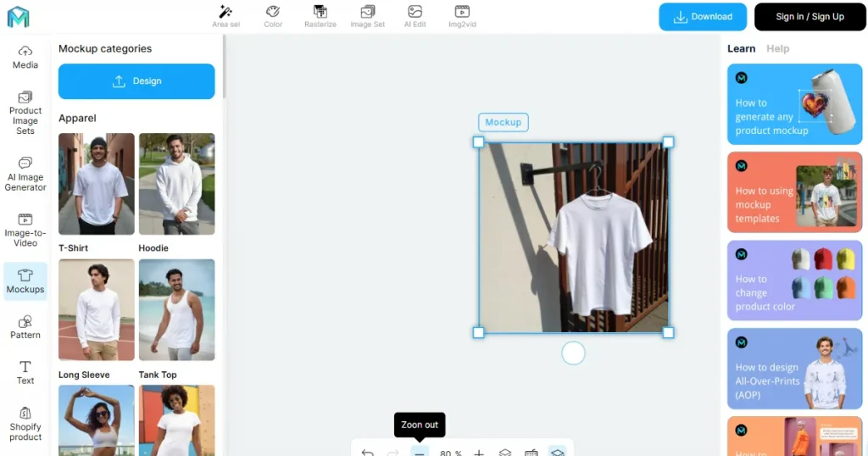Click the top-right resize handle of mockup
Screen dimensions: 868x456
click(x=668, y=142)
